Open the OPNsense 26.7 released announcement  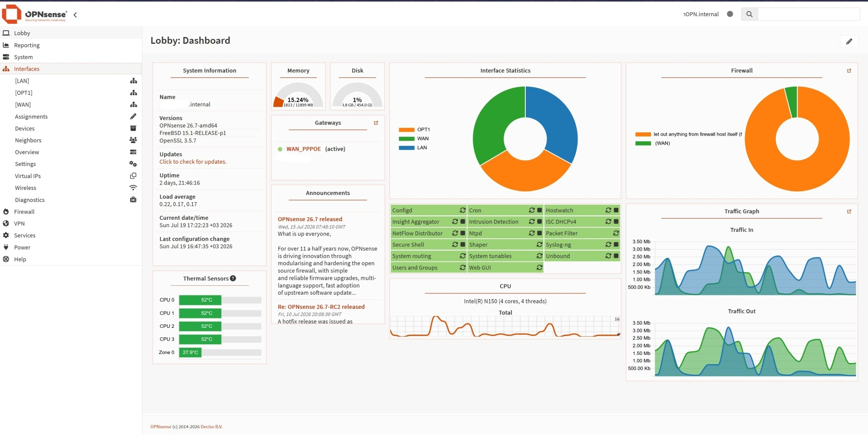coord(310,219)
